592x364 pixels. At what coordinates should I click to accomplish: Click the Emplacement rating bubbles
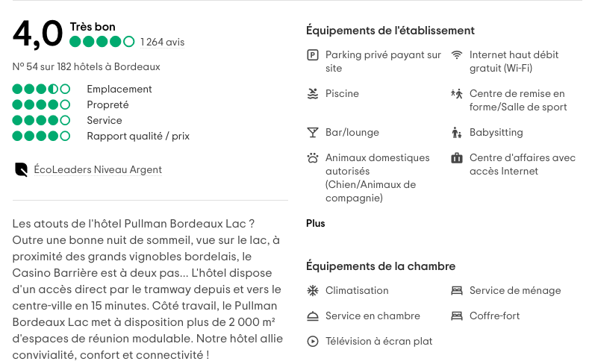coord(41,90)
